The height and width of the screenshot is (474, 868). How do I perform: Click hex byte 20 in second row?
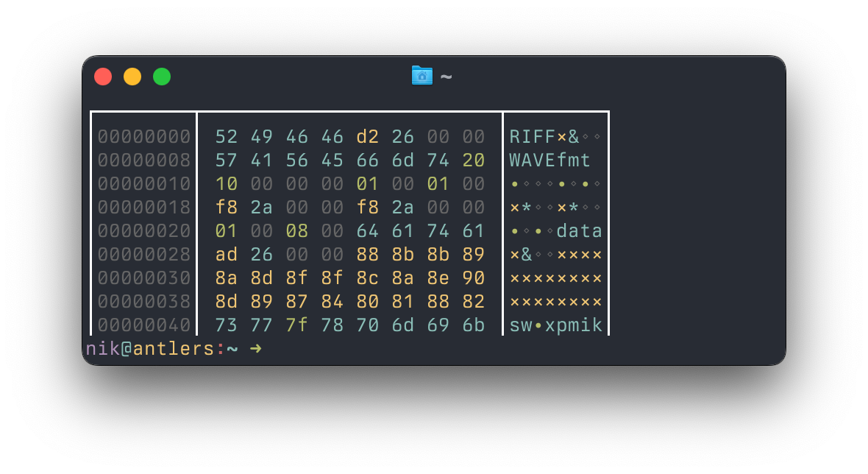(x=473, y=160)
